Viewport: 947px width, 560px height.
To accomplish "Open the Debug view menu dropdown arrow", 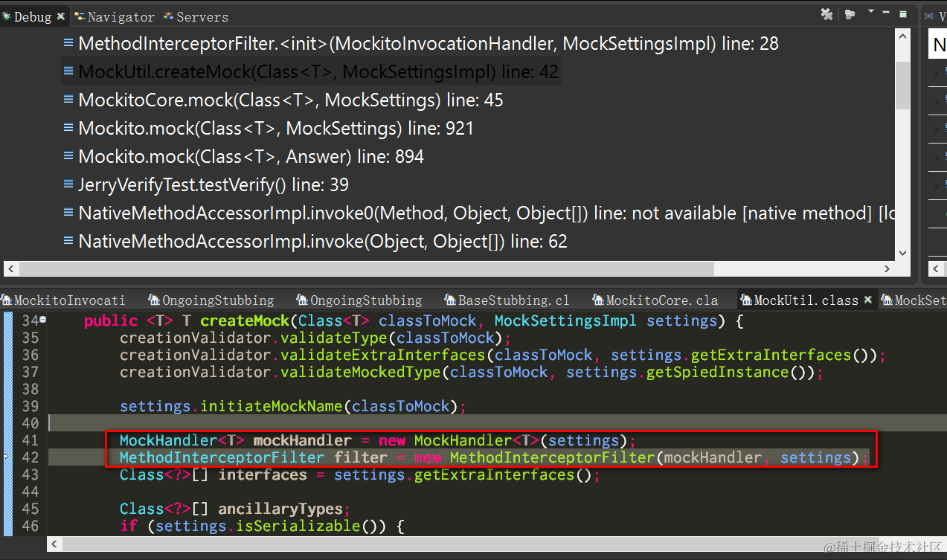I will click(x=870, y=12).
